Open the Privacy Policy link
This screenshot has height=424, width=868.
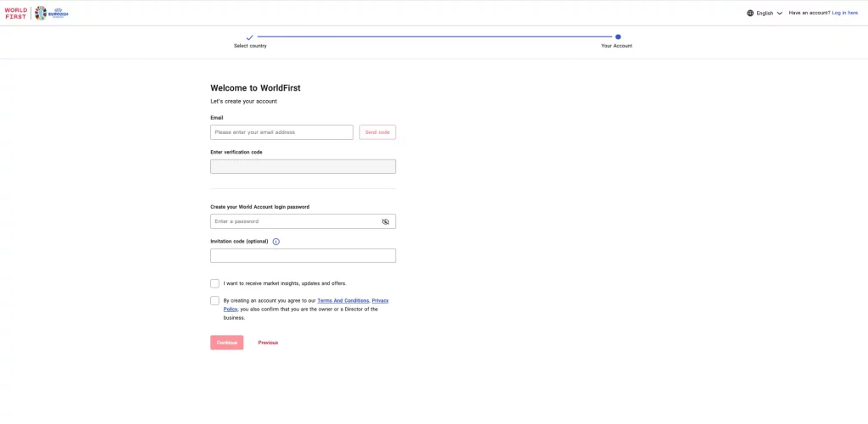click(x=381, y=300)
